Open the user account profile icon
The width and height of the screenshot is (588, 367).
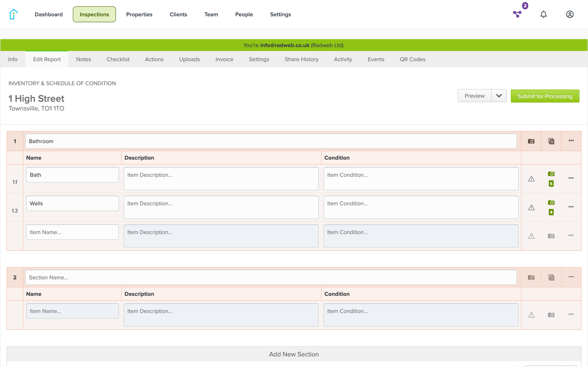click(570, 14)
